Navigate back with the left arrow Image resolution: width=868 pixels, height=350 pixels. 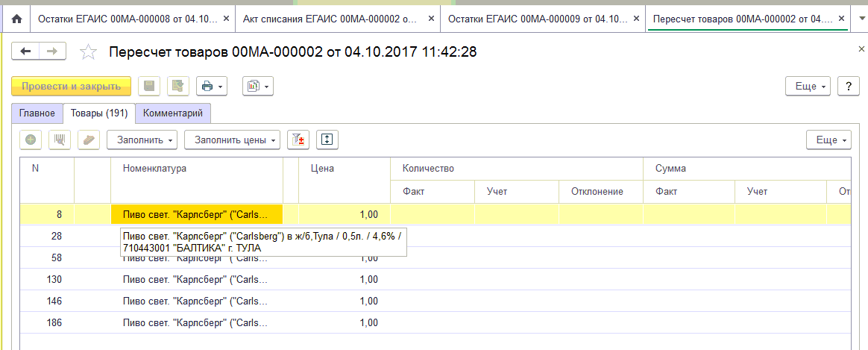(x=25, y=51)
